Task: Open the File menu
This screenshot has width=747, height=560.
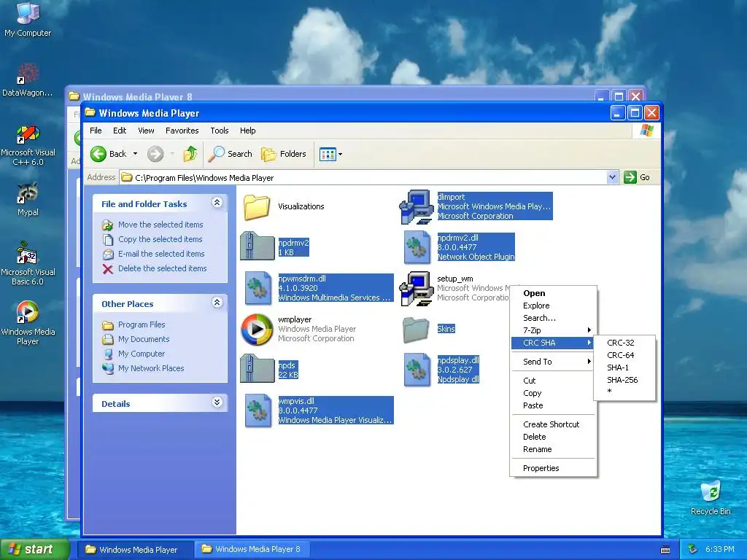Action: click(x=96, y=131)
